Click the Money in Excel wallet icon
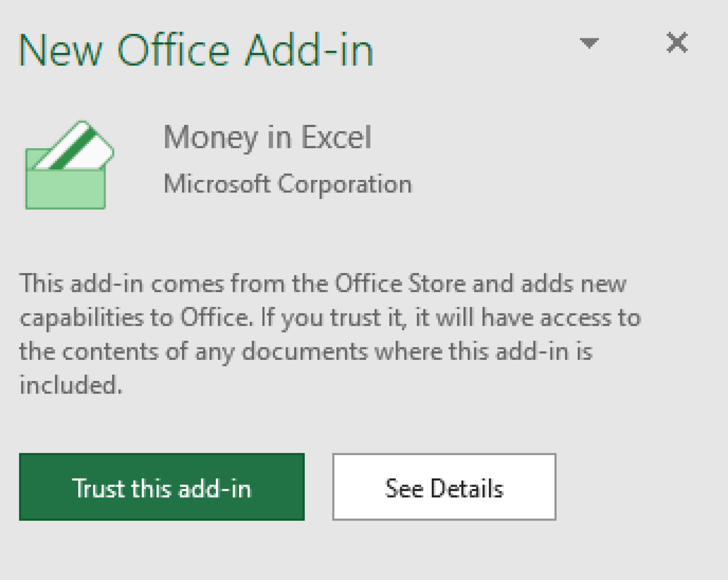Viewport: 728px width, 580px height. pos(69,165)
